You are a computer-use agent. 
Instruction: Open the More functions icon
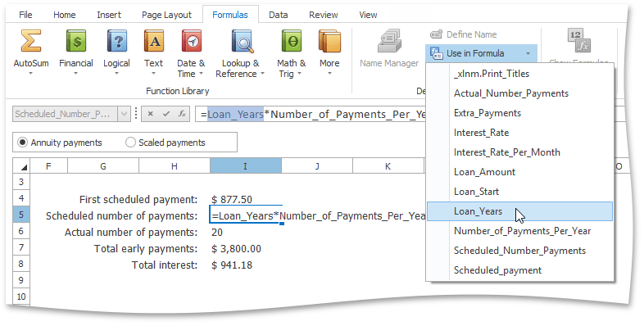(329, 41)
